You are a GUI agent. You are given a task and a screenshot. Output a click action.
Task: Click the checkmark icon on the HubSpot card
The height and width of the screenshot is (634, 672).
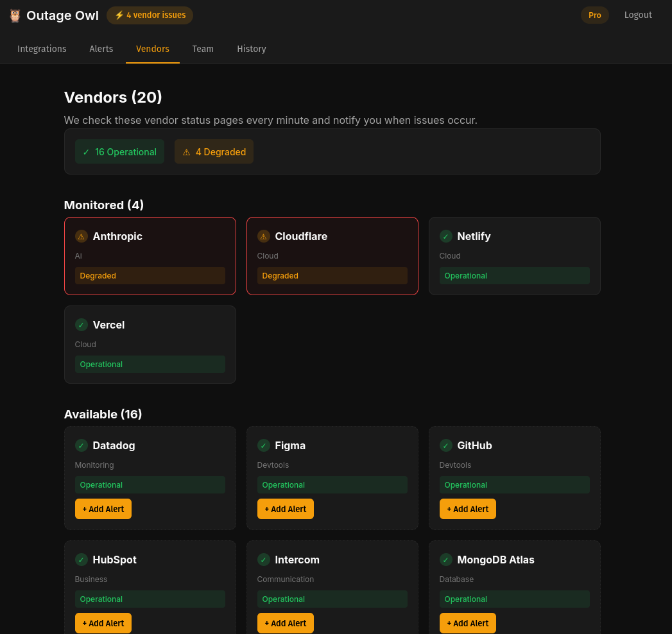tap(81, 560)
